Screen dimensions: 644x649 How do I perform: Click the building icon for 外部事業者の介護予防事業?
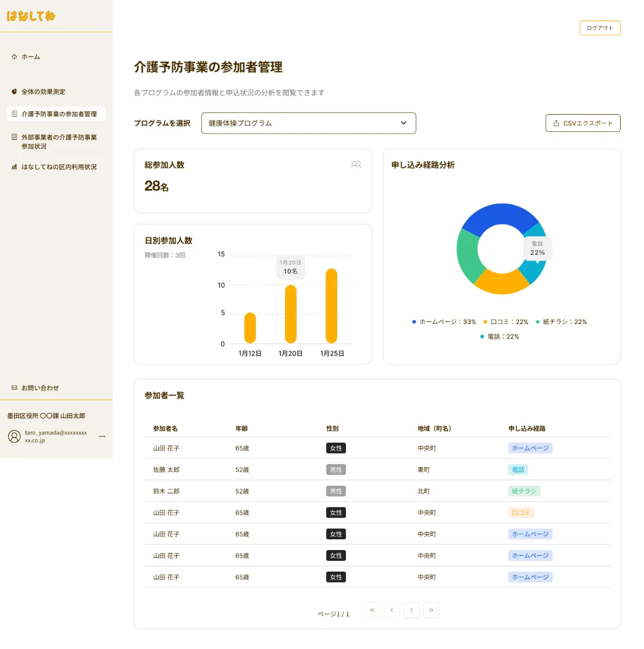(x=14, y=137)
